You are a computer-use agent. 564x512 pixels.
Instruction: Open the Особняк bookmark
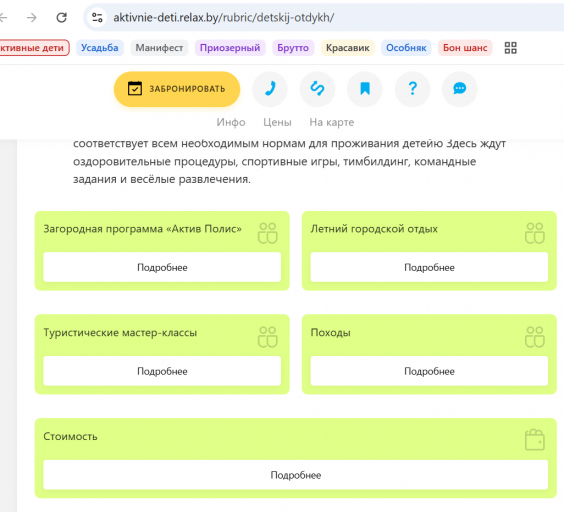(x=406, y=48)
